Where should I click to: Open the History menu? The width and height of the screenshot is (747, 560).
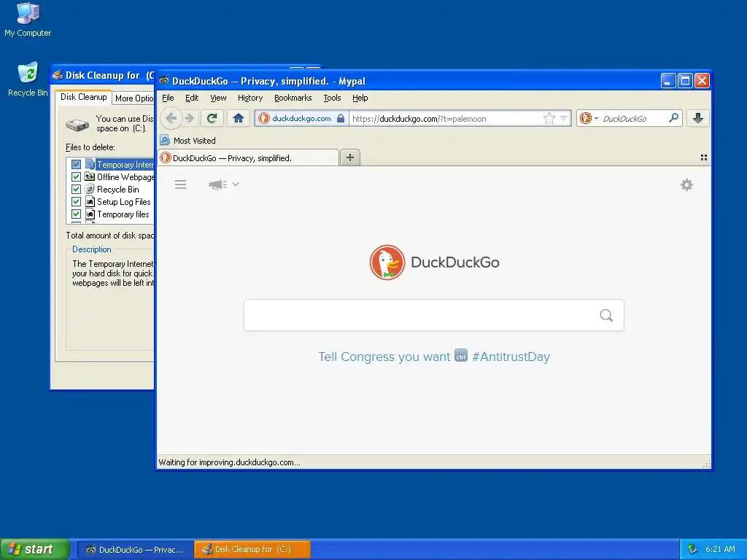250,98
